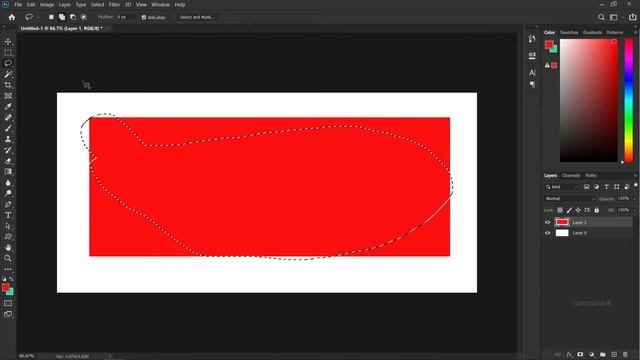Select the Horizontal Type tool

coord(8,215)
